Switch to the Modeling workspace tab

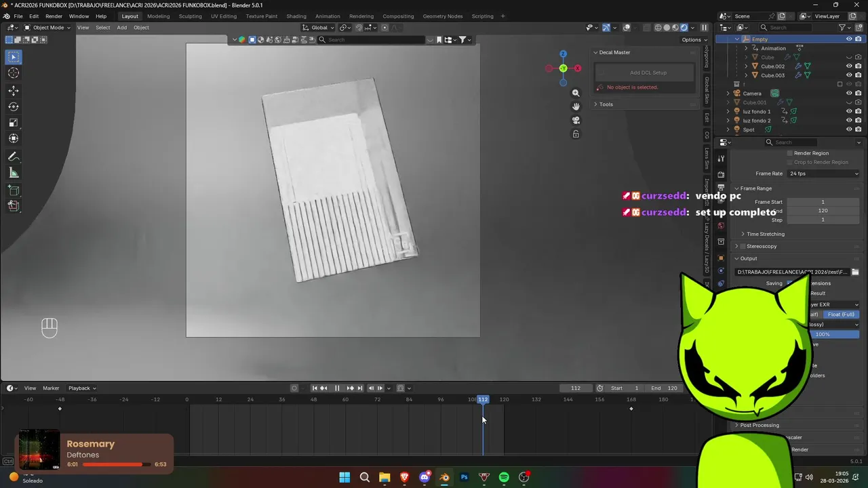point(158,16)
